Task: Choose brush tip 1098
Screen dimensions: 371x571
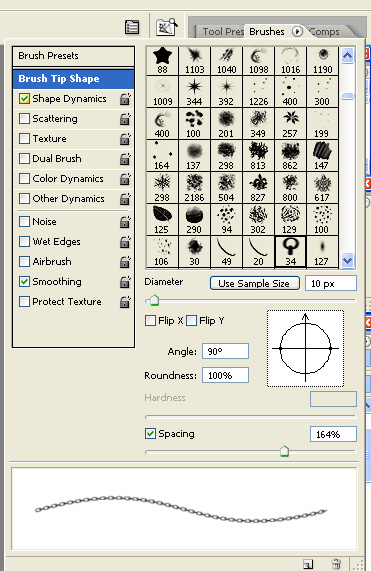Action: 258,61
